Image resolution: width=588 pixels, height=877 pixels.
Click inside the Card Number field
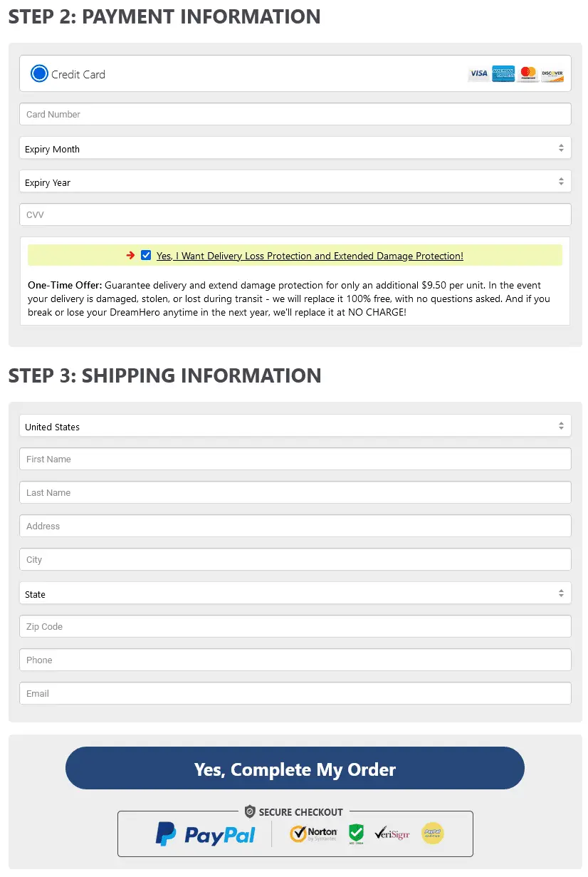pos(295,113)
